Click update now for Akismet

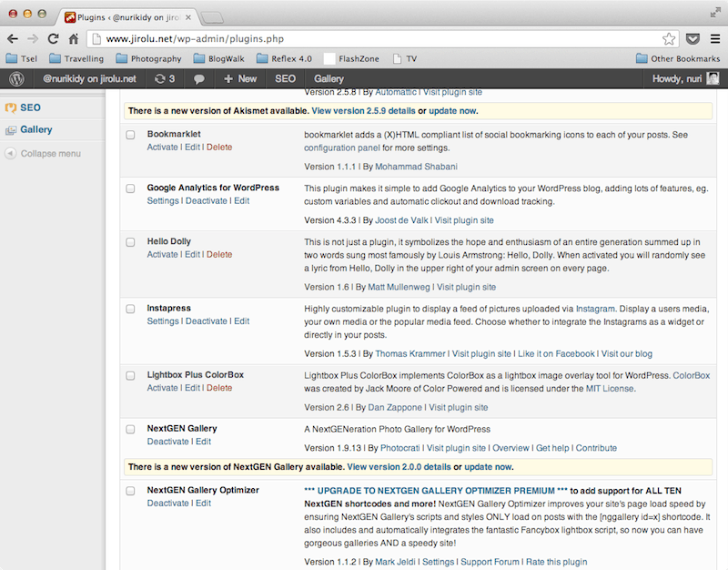(x=452, y=111)
